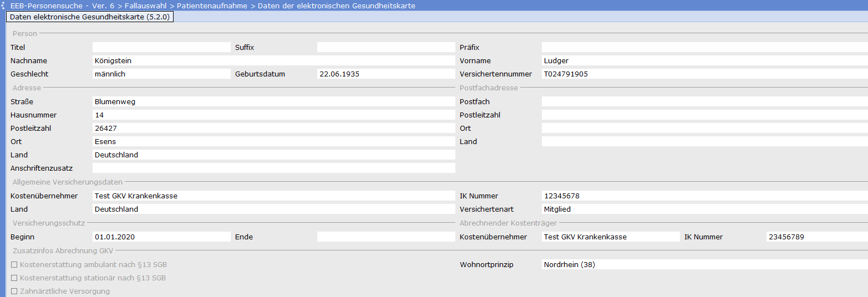This screenshot has width=868, height=297.
Task: Click the Versicherungsschutz heading
Action: coord(49,223)
